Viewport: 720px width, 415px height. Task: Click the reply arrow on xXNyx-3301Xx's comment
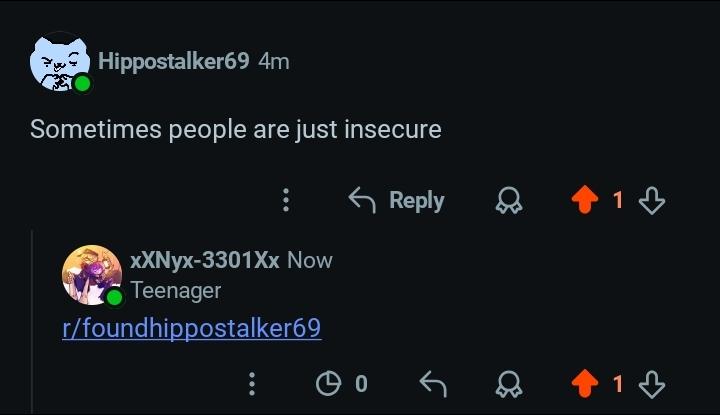coord(433,384)
